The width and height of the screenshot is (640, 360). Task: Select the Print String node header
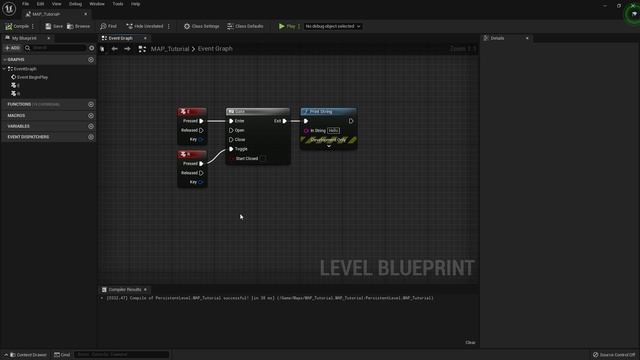[x=329, y=111]
